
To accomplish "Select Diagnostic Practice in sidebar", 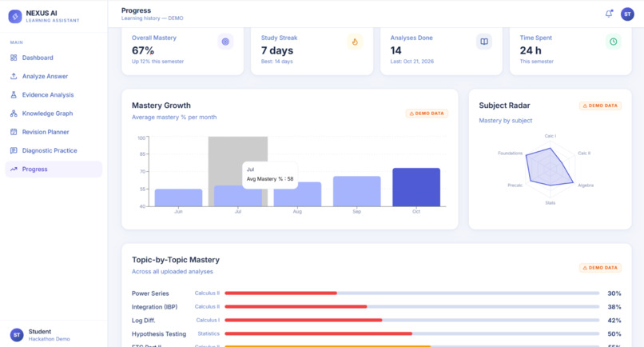I will [x=54, y=150].
